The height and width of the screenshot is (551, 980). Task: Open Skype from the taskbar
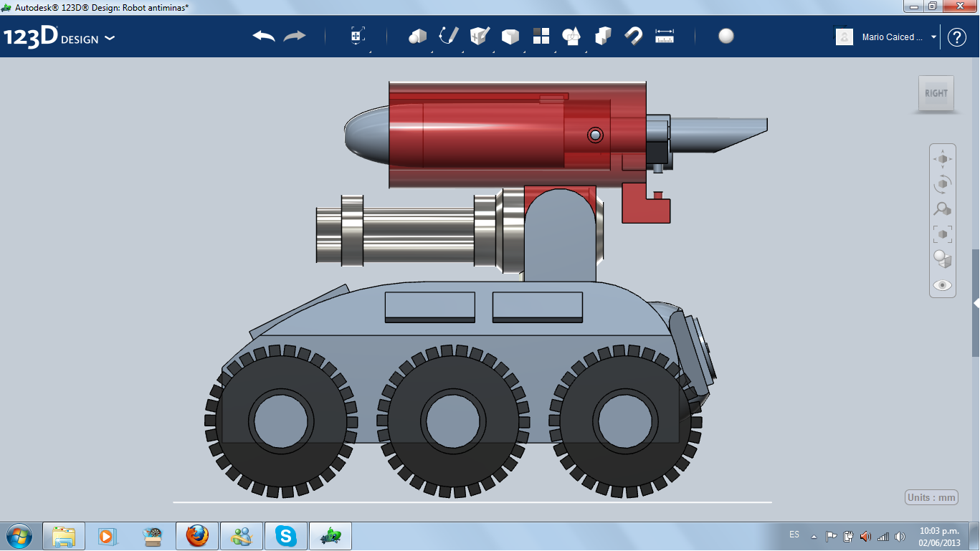point(286,536)
